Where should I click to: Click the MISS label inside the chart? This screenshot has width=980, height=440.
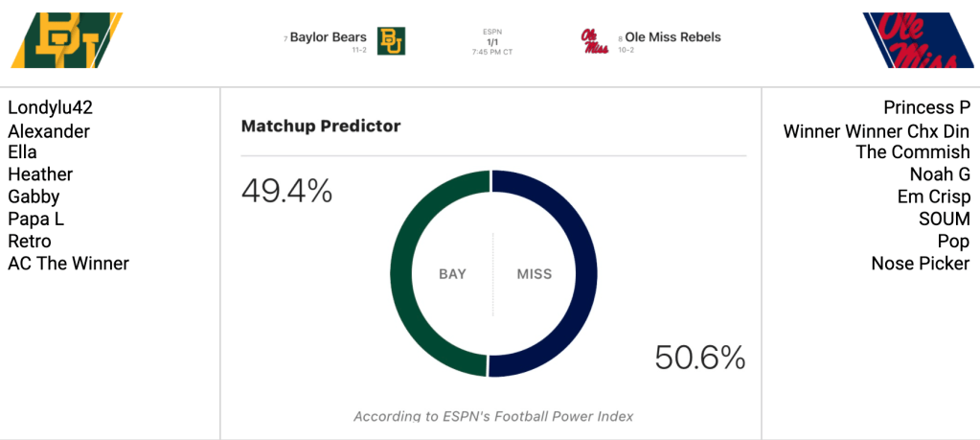534,274
